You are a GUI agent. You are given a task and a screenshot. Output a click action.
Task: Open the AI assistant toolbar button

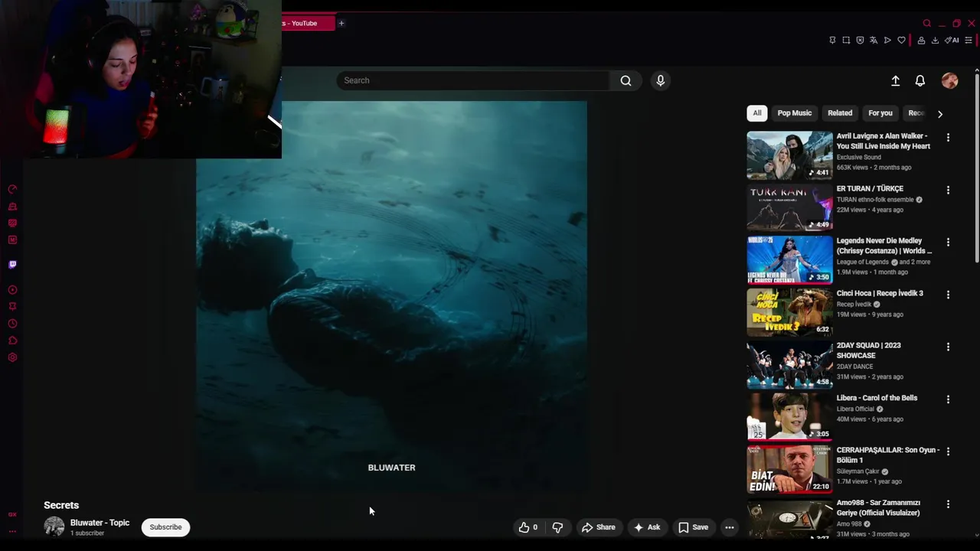coord(952,40)
